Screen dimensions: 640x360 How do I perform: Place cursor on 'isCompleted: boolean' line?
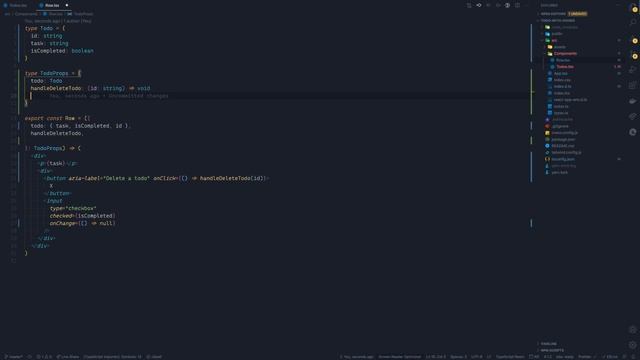coord(62,51)
